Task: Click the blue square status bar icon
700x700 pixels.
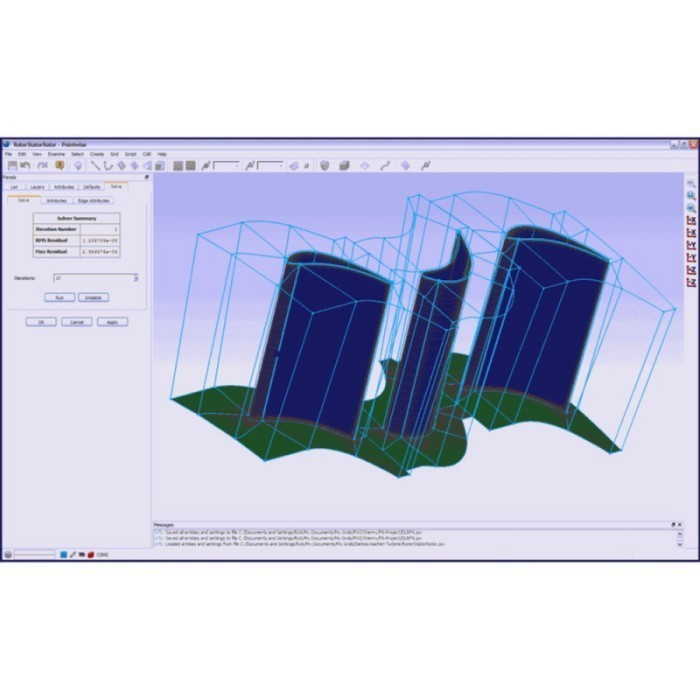Action: [x=63, y=554]
